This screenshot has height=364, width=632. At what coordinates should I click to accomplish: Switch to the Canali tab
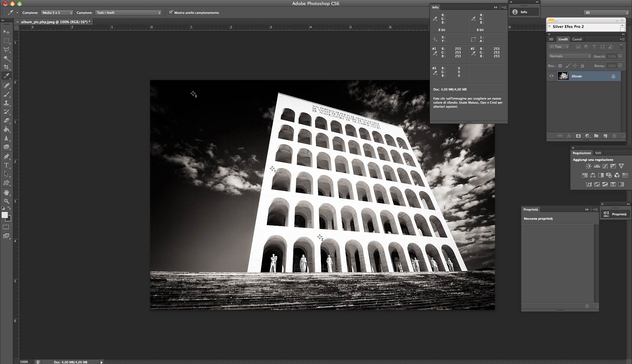click(x=577, y=39)
